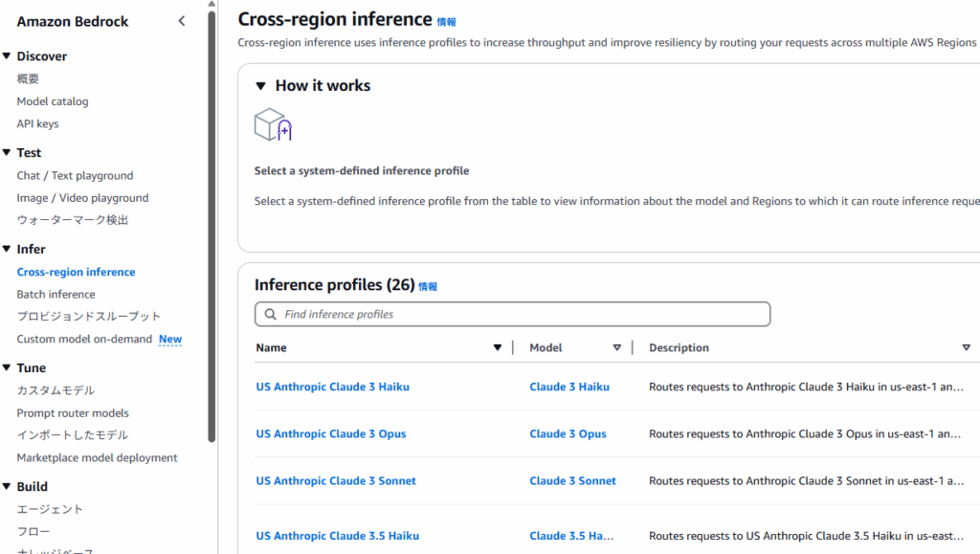Open フロー page
This screenshot has width=980, height=554.
point(33,532)
